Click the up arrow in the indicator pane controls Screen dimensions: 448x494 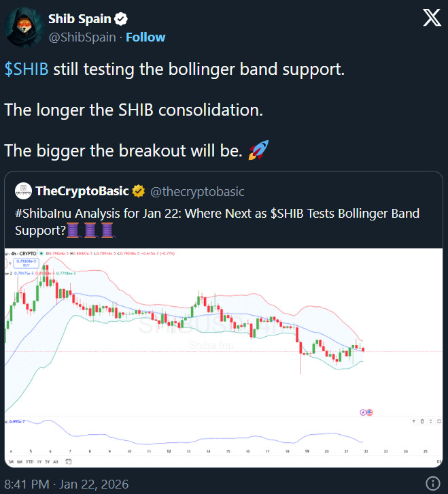point(413,423)
